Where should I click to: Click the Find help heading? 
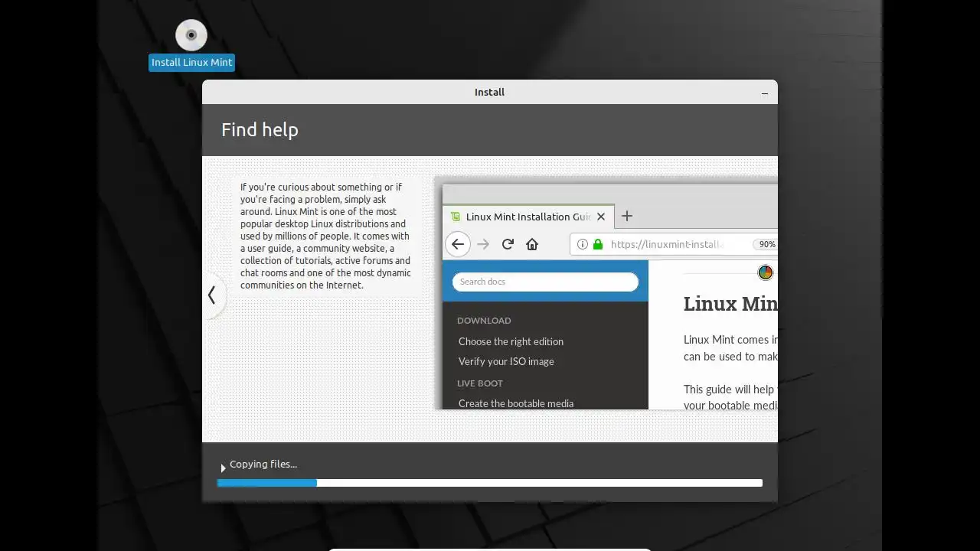(x=260, y=129)
